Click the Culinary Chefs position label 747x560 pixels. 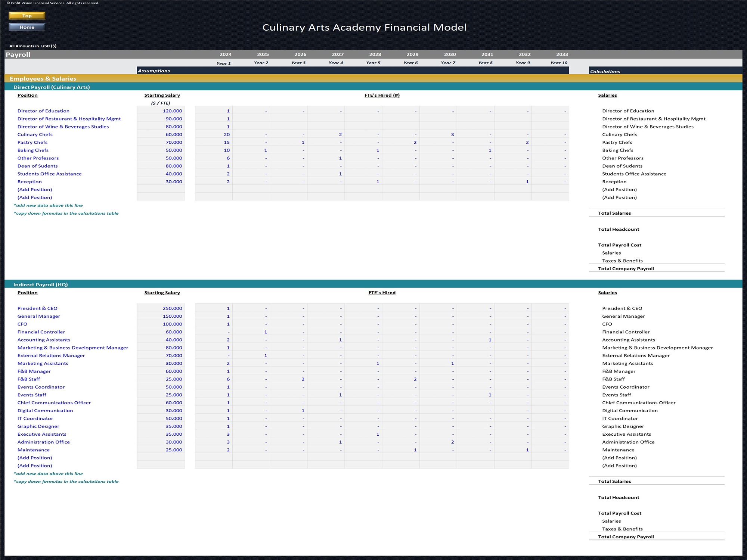(35, 134)
